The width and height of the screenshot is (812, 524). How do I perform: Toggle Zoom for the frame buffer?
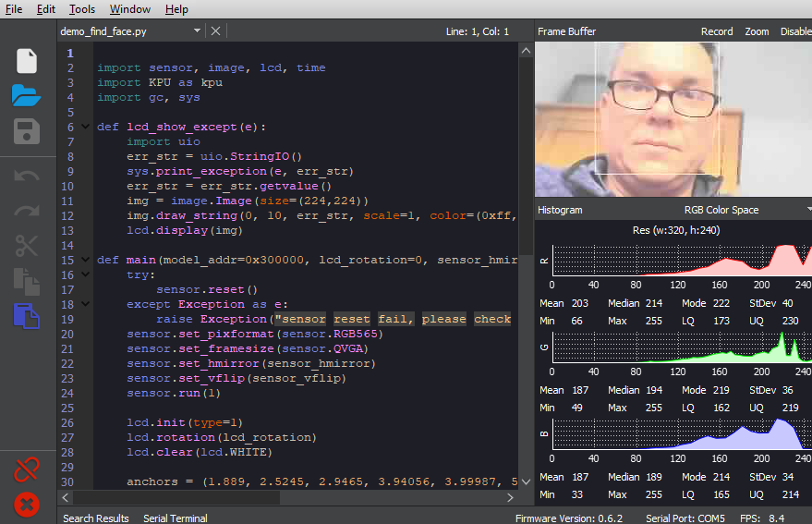[x=757, y=31]
